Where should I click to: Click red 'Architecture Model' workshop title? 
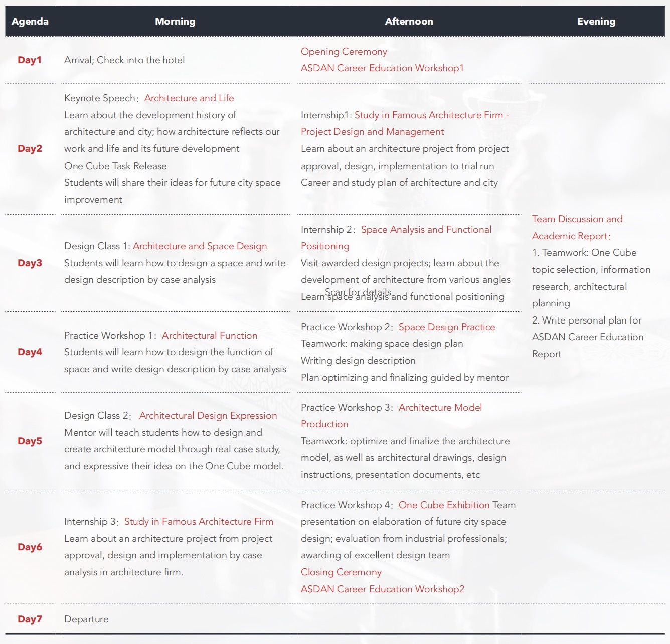(x=440, y=408)
